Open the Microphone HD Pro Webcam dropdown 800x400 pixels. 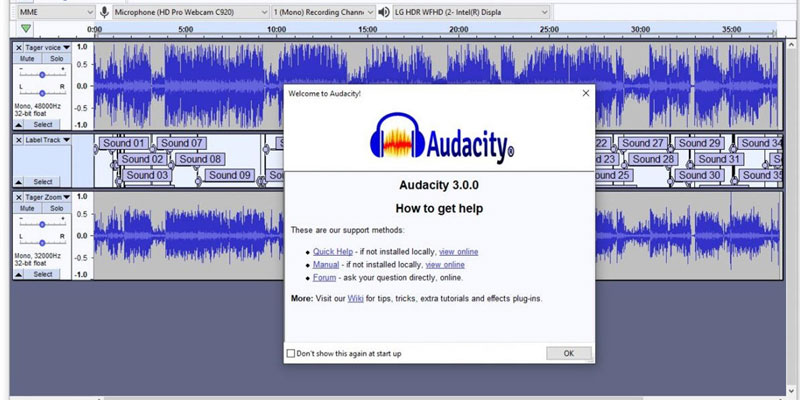coord(191,12)
